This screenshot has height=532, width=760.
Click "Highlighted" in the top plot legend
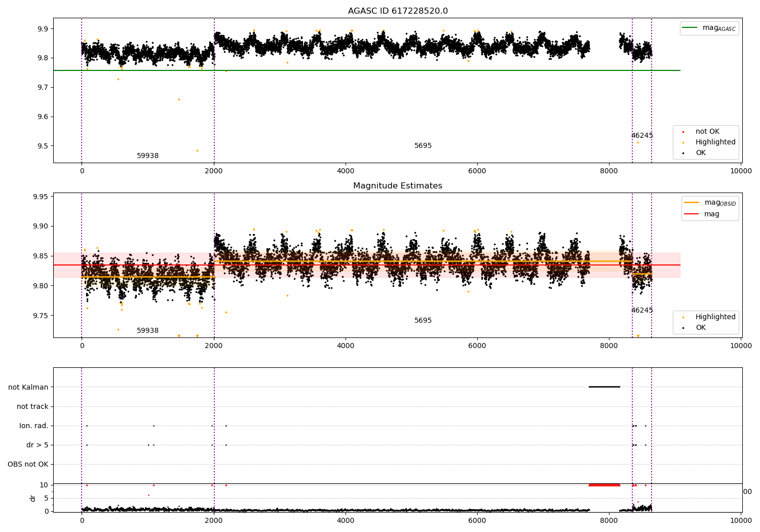click(x=715, y=142)
